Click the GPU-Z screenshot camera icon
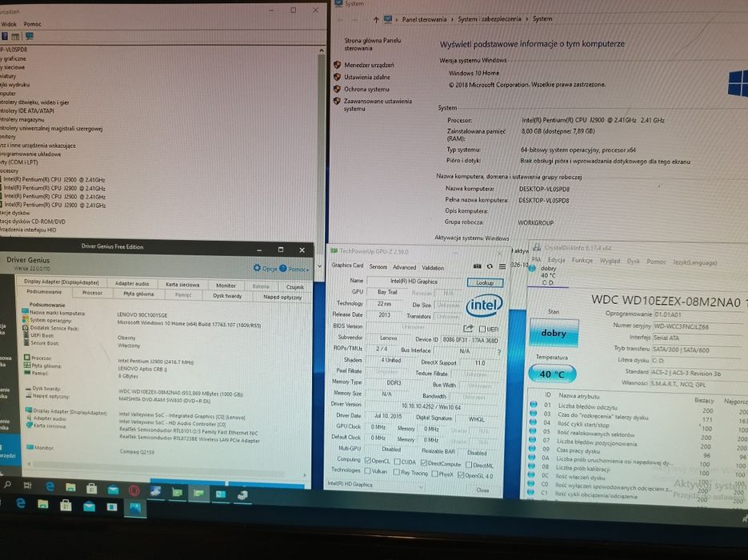Viewport: 748px width, 560px height. coord(477,266)
